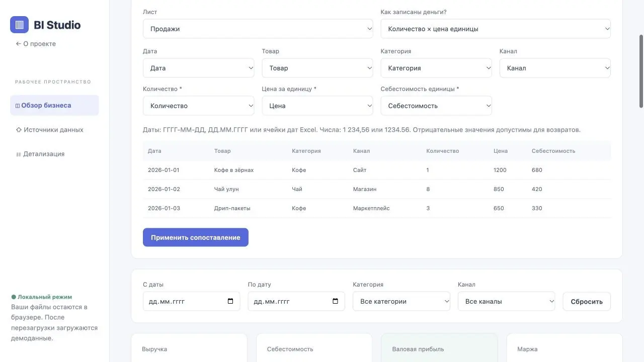
Task: Open calendar picker in 'С даты' field
Action: 230,301
